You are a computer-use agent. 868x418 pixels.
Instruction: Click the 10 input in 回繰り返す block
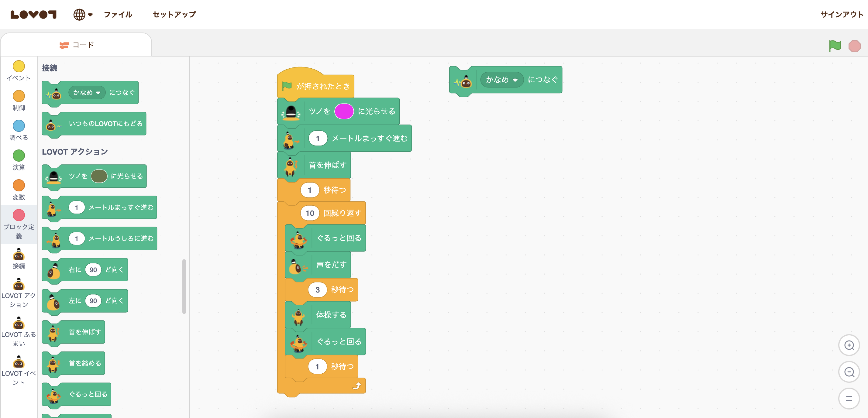(x=309, y=213)
